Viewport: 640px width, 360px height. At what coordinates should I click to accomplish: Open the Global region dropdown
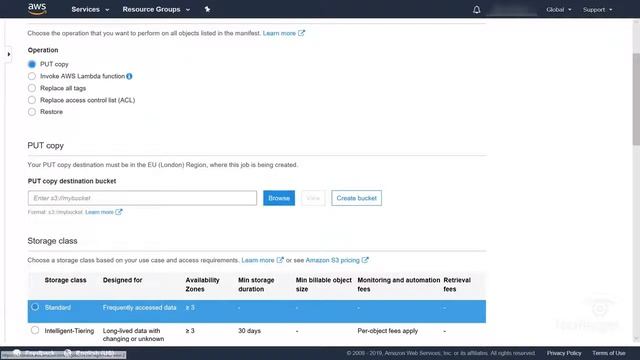pyautogui.click(x=558, y=9)
